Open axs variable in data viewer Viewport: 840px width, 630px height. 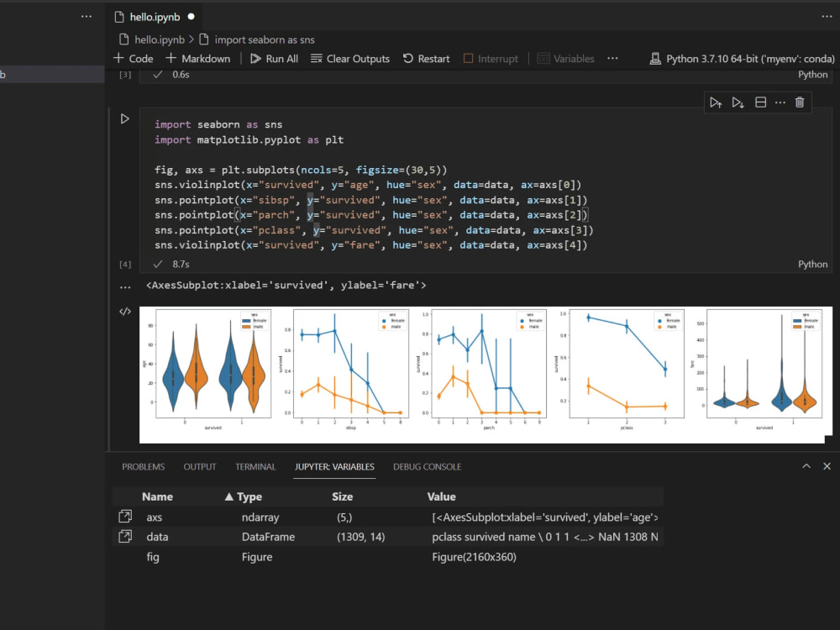tap(125, 517)
